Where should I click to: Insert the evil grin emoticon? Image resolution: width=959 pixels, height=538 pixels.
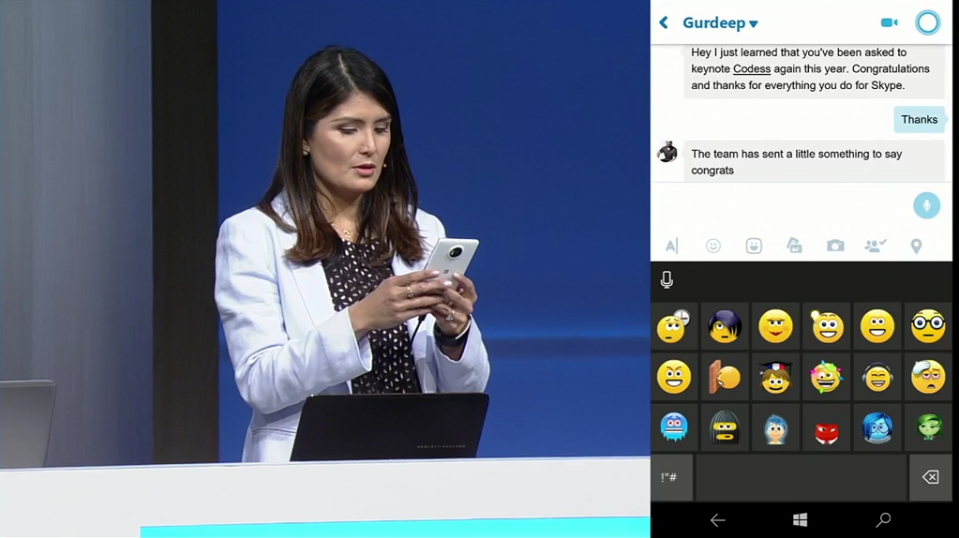click(x=673, y=377)
